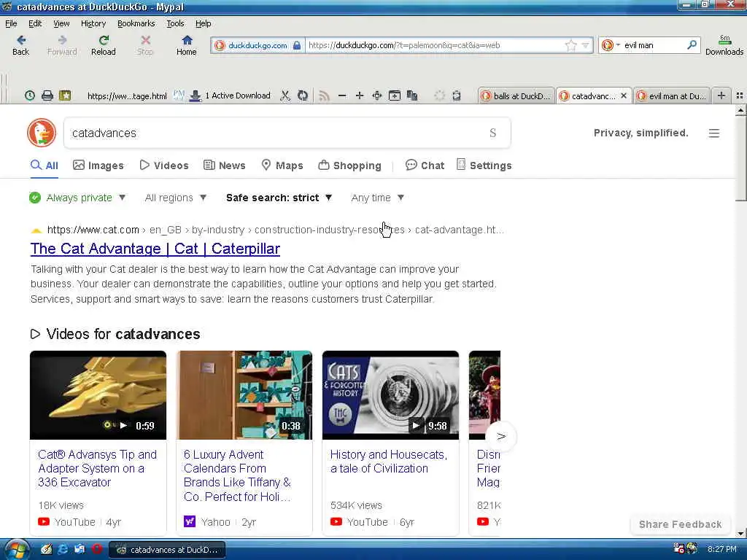Screen dimensions: 747x560
Task: Open The Cat Advantage Caterpillar link
Action: 155,249
